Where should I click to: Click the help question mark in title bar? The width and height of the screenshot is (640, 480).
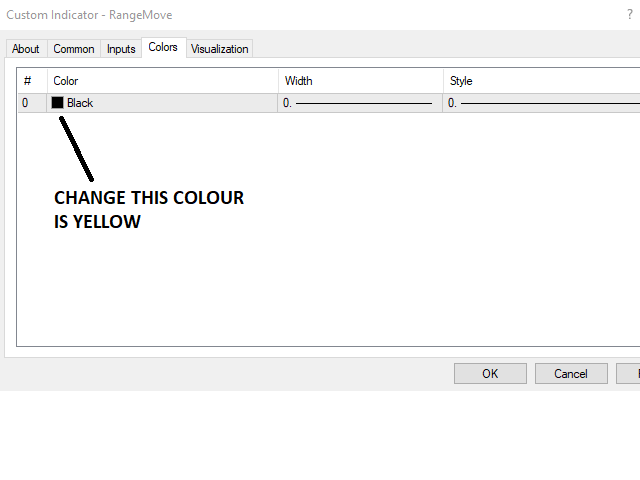(x=630, y=15)
